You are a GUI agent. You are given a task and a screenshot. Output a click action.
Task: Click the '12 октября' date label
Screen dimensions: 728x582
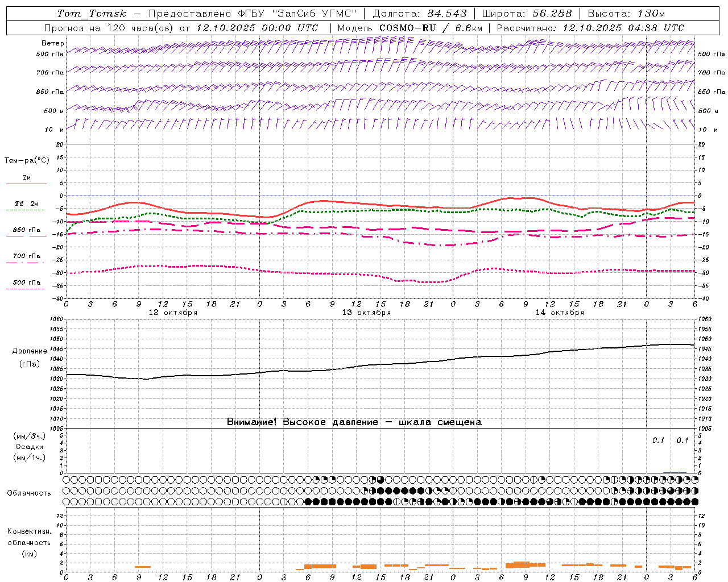coord(173,313)
